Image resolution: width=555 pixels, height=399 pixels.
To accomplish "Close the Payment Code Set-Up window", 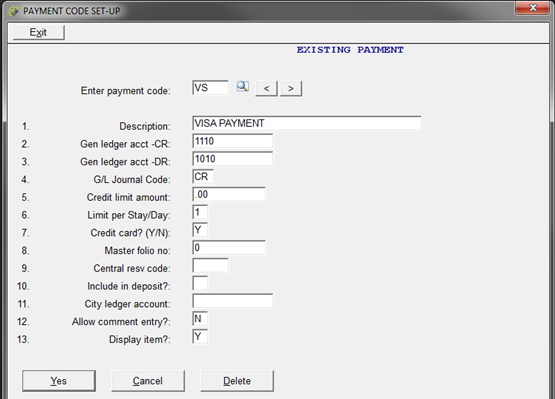I will pos(532,8).
